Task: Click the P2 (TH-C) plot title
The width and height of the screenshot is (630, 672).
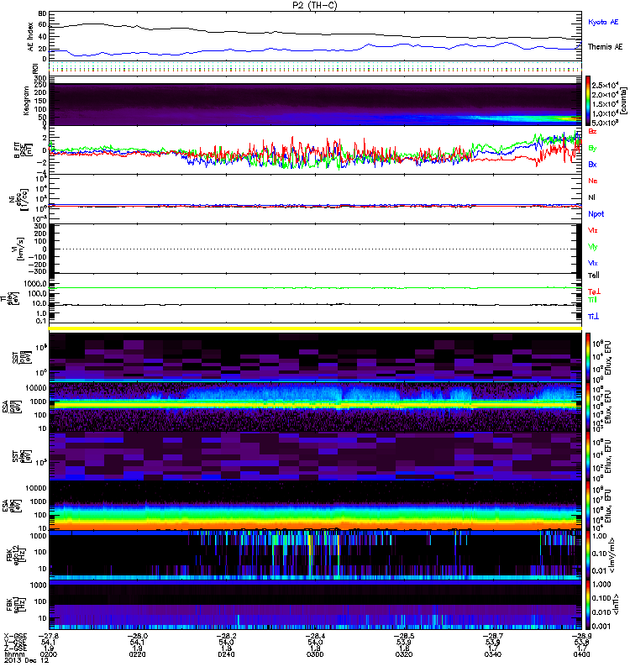Action: 315,5
